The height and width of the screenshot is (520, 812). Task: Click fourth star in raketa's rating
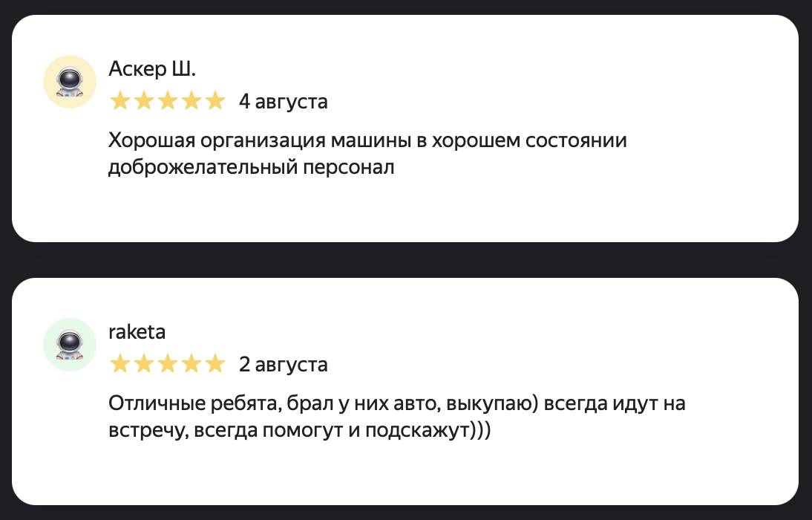pyautogui.click(x=191, y=364)
